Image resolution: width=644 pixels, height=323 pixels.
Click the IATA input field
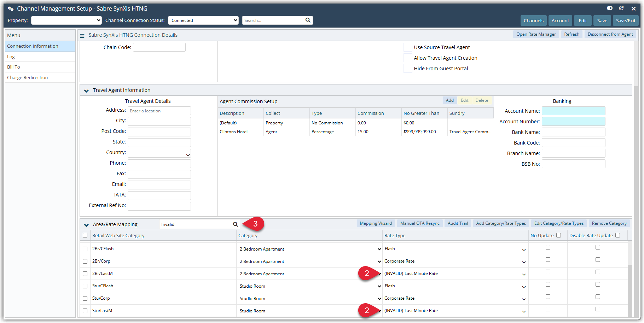(x=159, y=196)
